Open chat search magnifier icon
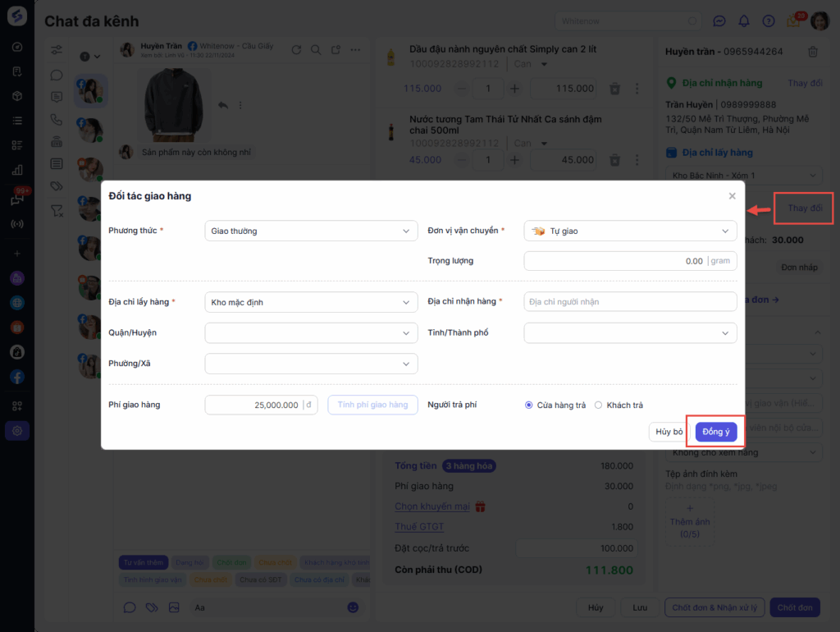 (x=316, y=50)
